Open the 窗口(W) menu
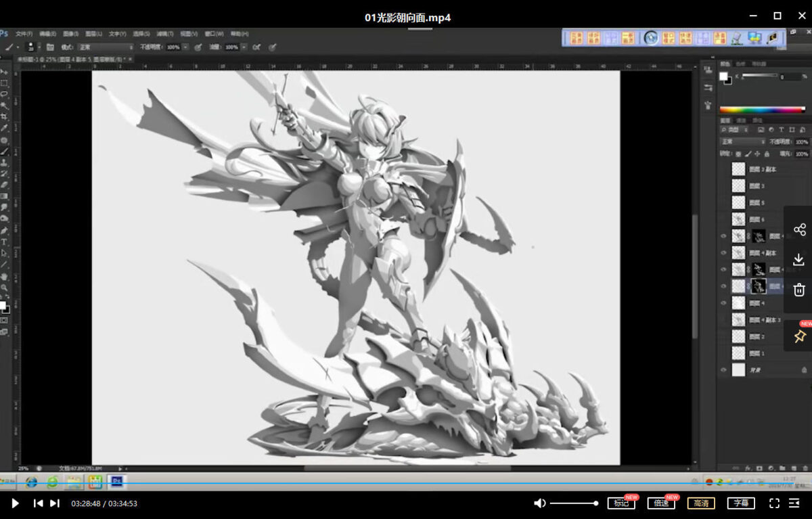812x519 pixels. [215, 33]
